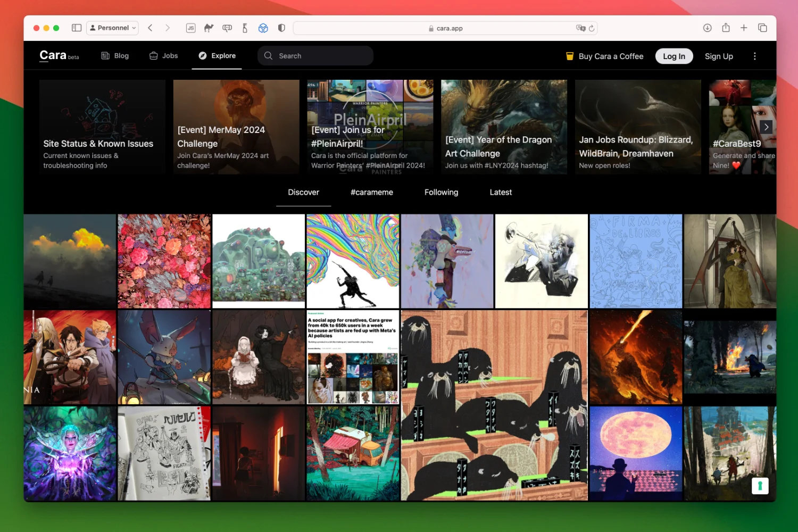Image resolution: width=798 pixels, height=532 pixels.
Task: Open the black seals on wood artwork
Action: tap(494, 405)
